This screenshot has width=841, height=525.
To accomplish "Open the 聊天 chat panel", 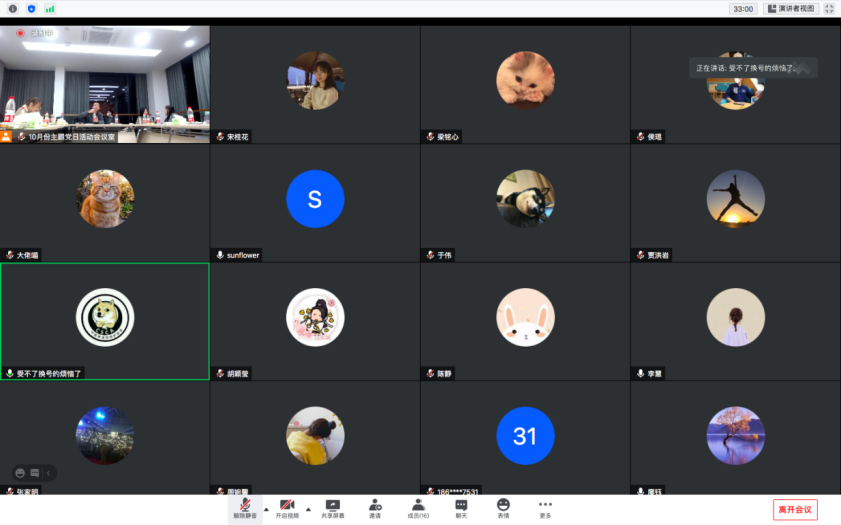I will (461, 508).
